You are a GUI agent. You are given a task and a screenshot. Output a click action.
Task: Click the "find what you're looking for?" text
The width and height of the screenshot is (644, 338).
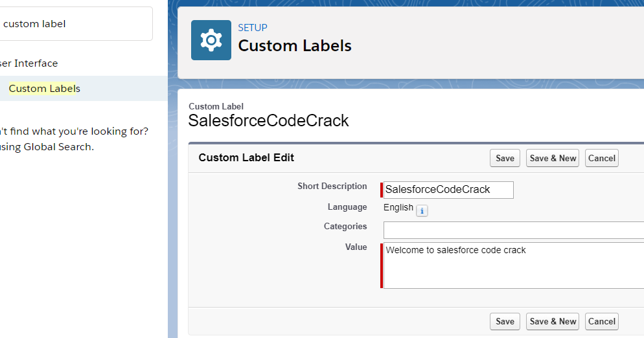coord(79,131)
